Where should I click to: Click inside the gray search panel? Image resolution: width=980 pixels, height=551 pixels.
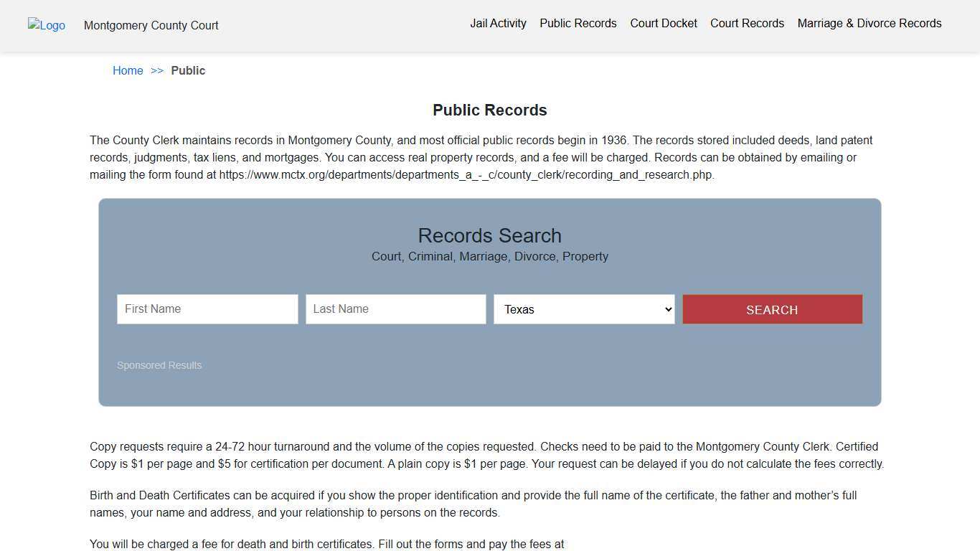pyautogui.click(x=489, y=387)
